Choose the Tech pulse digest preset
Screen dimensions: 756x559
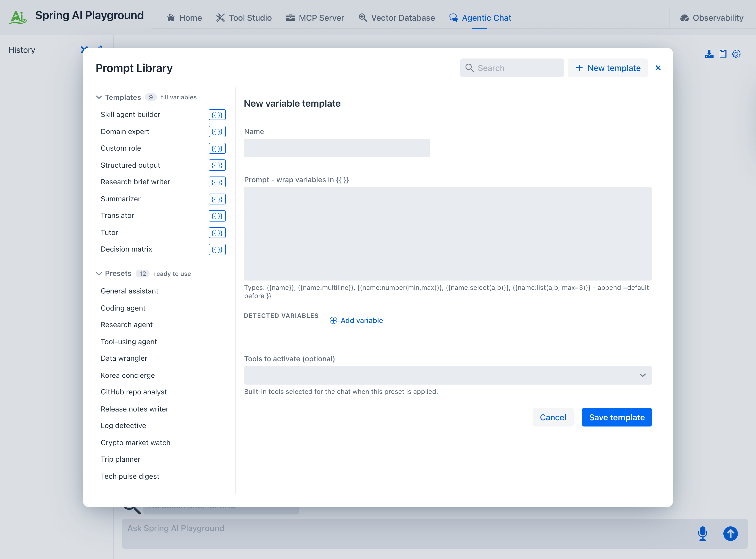(x=130, y=476)
